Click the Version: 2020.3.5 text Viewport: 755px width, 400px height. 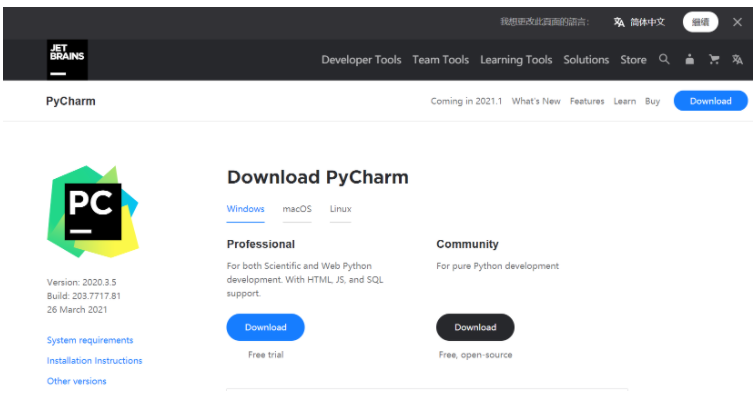[x=81, y=282]
